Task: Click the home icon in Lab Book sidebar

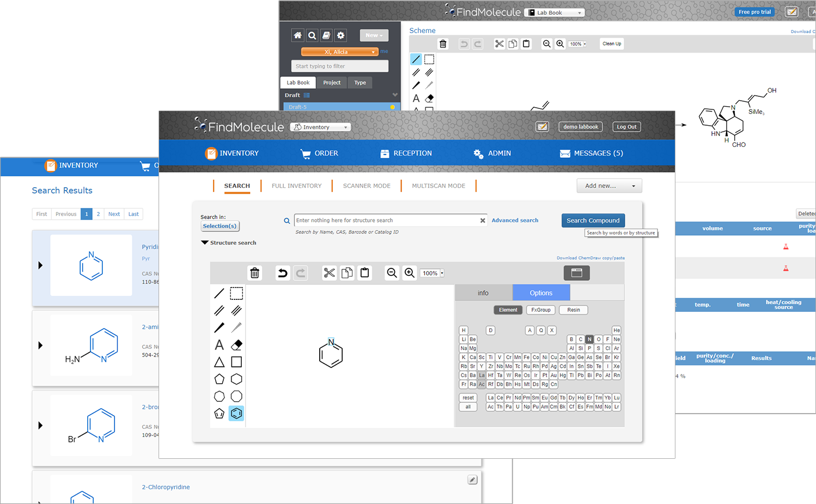Action: [297, 35]
